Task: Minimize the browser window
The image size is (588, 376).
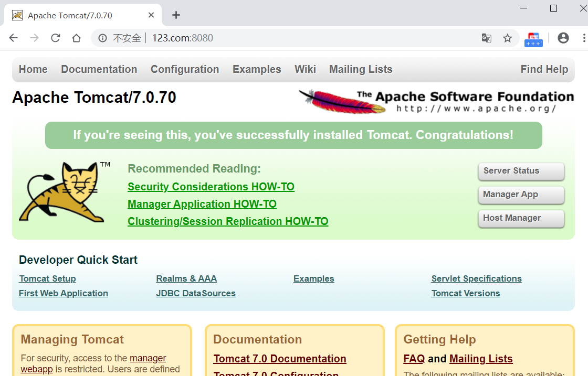Action: click(524, 8)
